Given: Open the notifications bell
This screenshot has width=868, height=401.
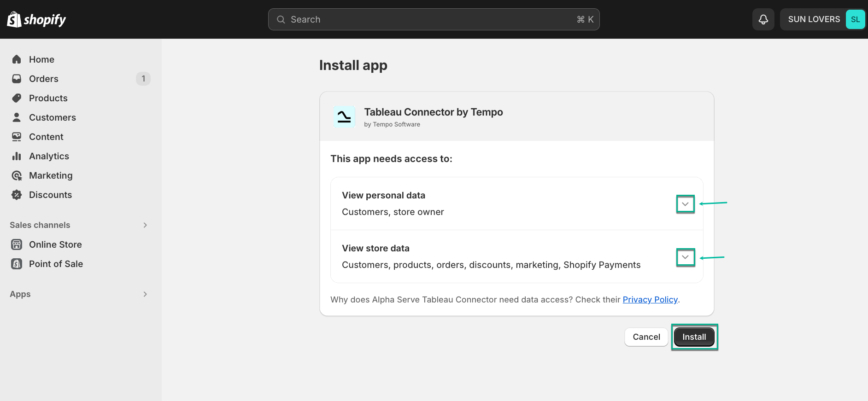Looking at the screenshot, I should coord(763,19).
